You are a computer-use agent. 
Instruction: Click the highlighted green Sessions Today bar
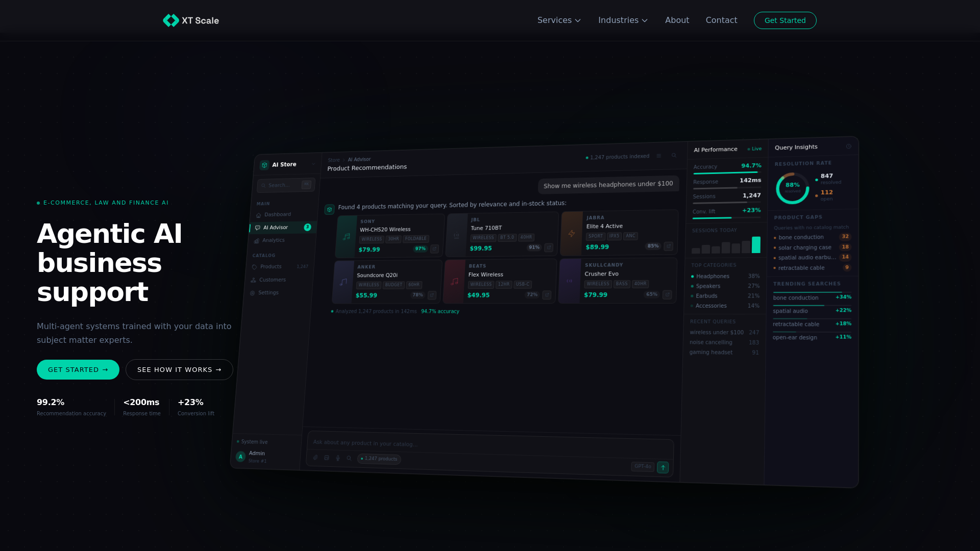click(756, 245)
